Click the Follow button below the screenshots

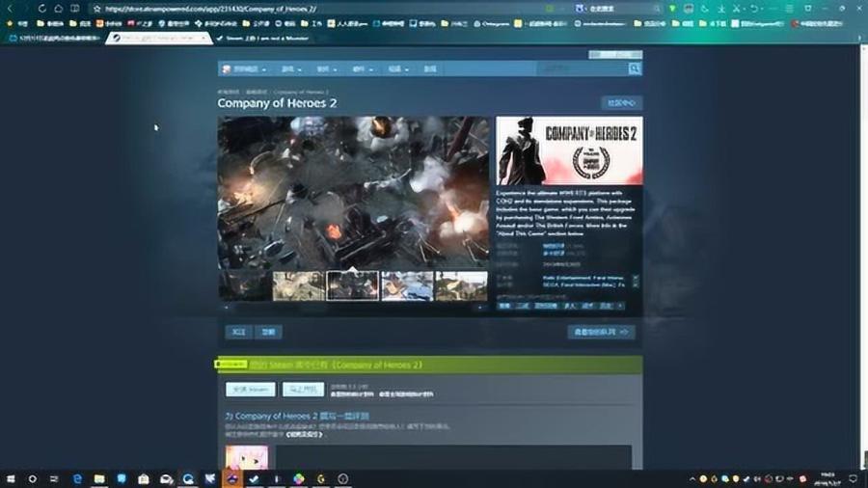pyautogui.click(x=237, y=332)
